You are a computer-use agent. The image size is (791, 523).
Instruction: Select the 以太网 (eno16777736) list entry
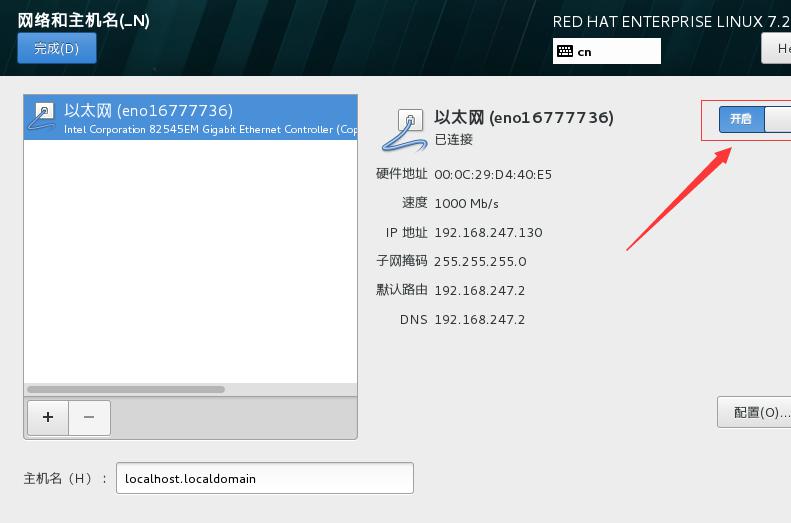tap(191, 117)
